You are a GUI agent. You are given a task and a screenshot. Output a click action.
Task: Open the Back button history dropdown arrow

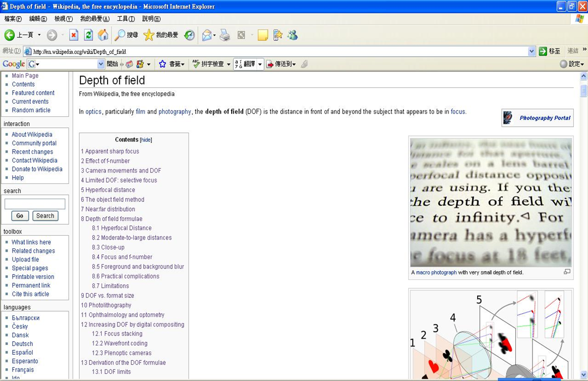(39, 35)
